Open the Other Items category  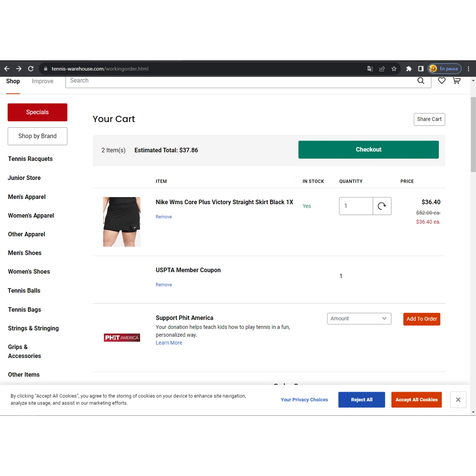point(24,374)
